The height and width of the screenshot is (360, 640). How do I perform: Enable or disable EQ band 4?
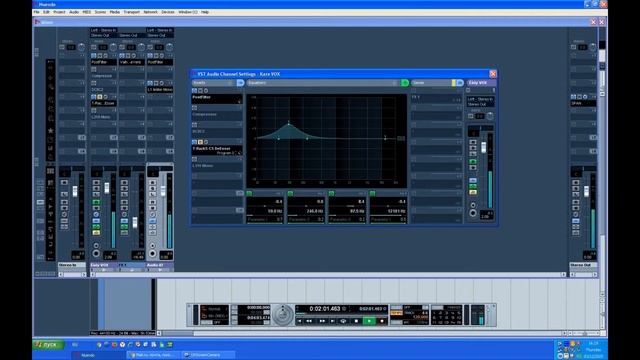(372, 193)
